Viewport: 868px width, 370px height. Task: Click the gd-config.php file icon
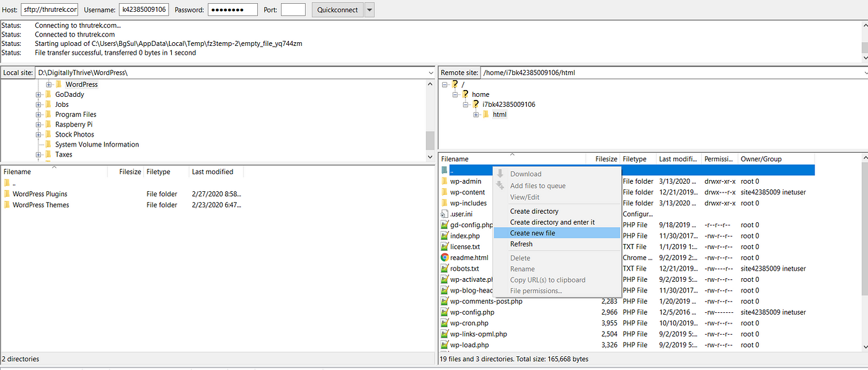click(445, 225)
